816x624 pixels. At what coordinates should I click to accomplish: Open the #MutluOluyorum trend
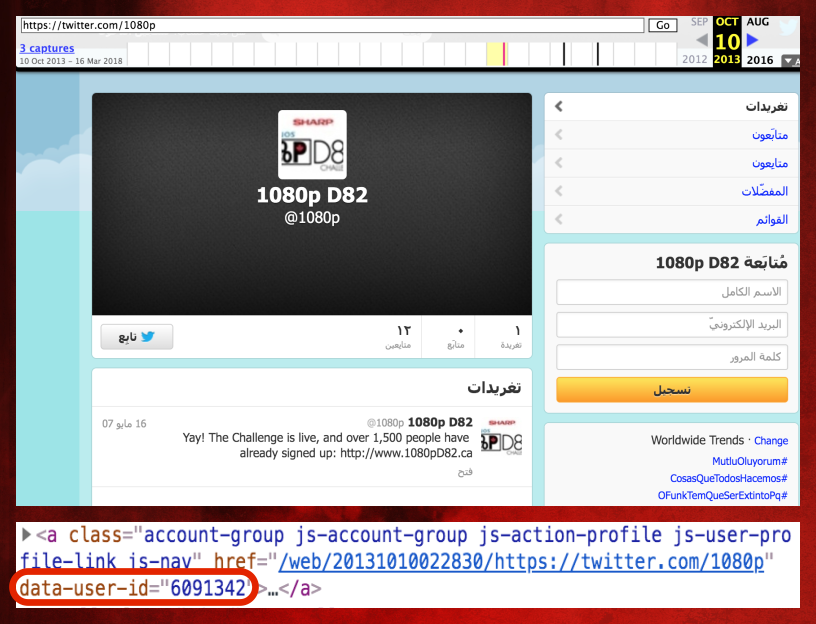(x=749, y=461)
